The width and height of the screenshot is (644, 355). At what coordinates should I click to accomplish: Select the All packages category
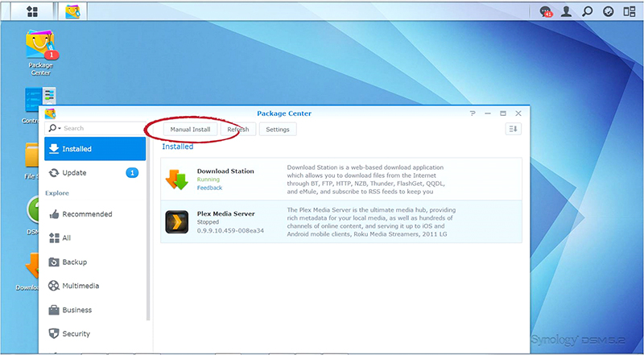click(95, 238)
